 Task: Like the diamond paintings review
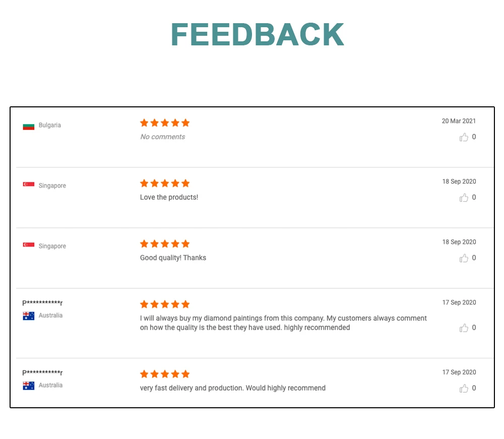(x=464, y=328)
